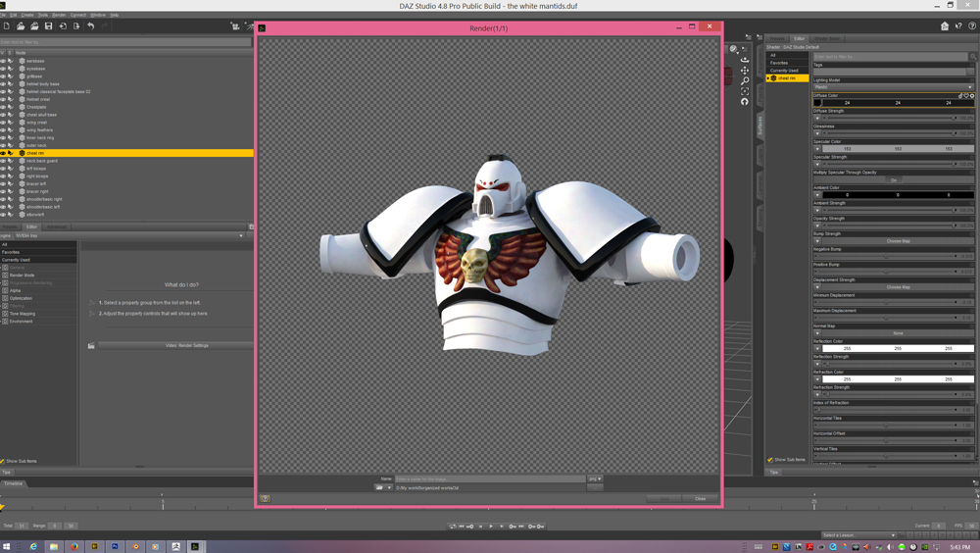Expand the Specular Color options arrow
Viewport: 980px width, 553px height.
coord(817,149)
